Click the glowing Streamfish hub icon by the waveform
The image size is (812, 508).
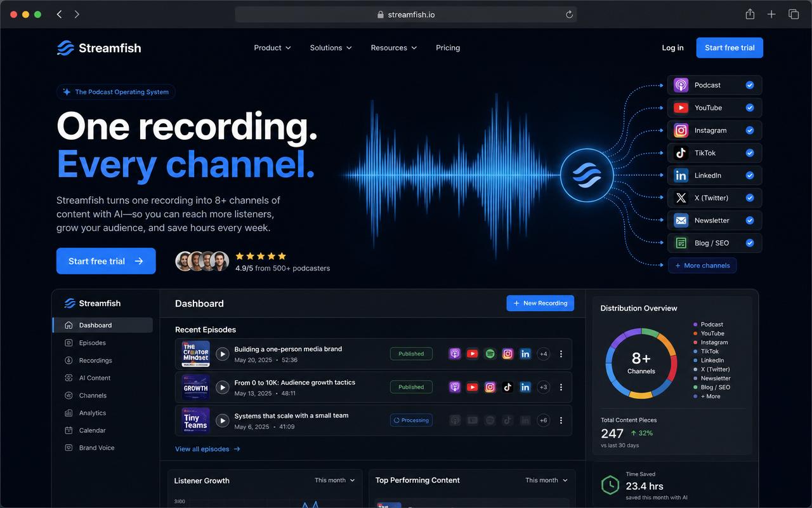pyautogui.click(x=587, y=174)
